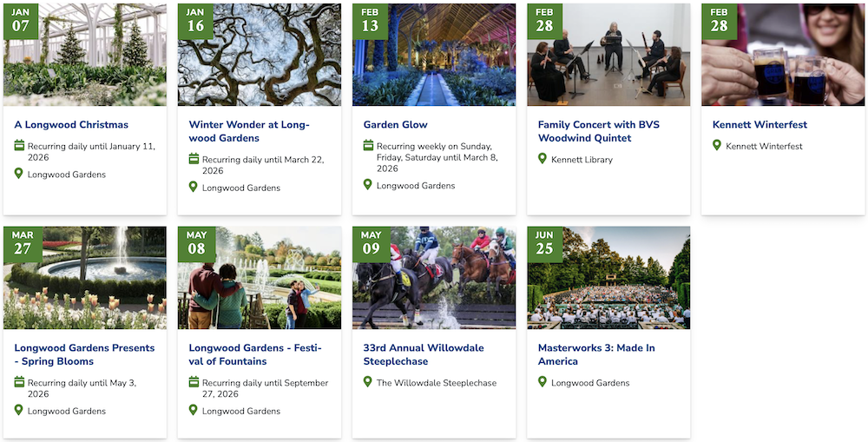
Task: Click calendar icon on Garden Glow card
Action: pyautogui.click(x=368, y=146)
